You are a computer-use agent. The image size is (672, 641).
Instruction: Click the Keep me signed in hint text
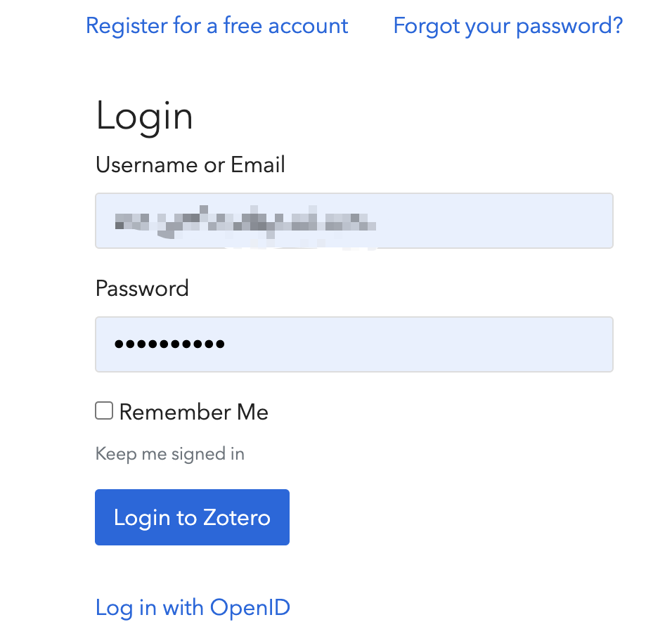(169, 453)
